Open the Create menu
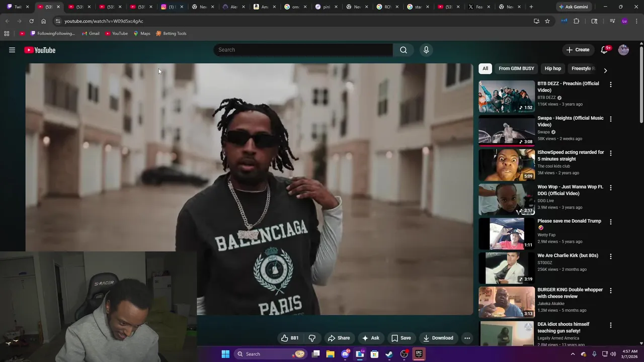The height and width of the screenshot is (362, 644). click(578, 50)
